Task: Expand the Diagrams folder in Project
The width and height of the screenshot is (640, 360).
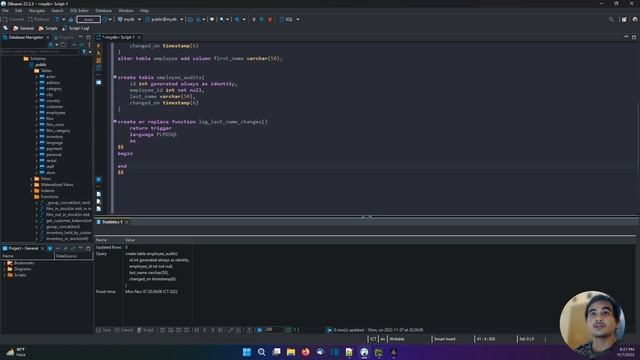Action: (4, 269)
